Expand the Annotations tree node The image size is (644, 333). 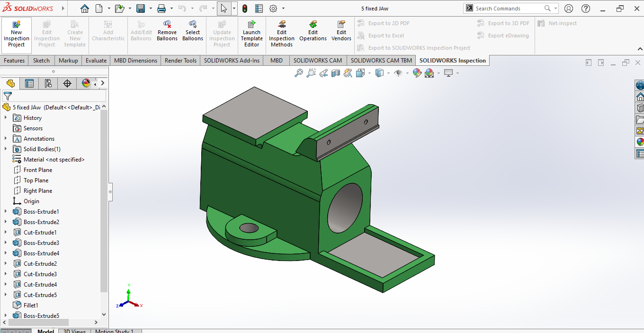pyautogui.click(x=6, y=139)
